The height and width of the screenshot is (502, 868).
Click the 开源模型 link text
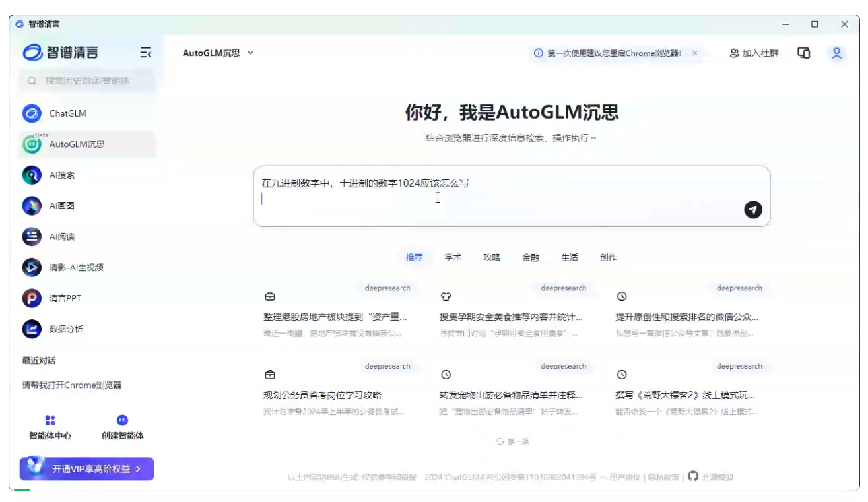[718, 476]
